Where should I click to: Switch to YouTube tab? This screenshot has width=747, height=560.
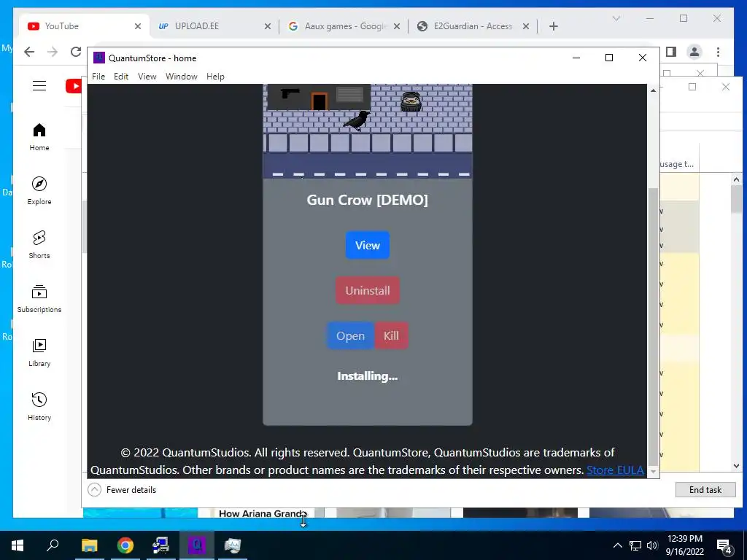tap(85, 27)
